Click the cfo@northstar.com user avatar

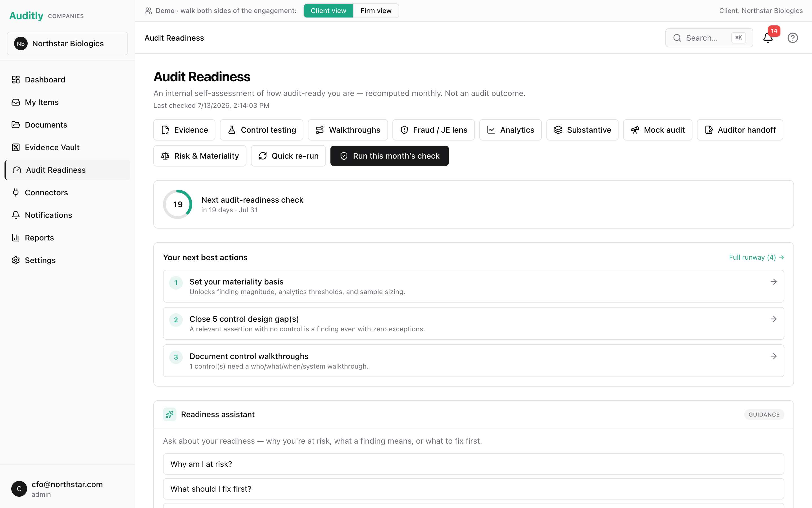point(19,489)
